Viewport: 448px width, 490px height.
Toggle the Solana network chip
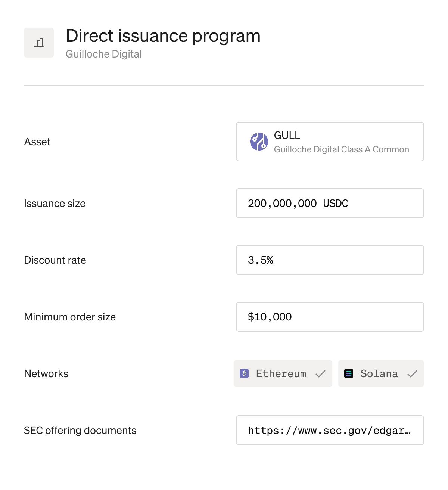click(381, 373)
